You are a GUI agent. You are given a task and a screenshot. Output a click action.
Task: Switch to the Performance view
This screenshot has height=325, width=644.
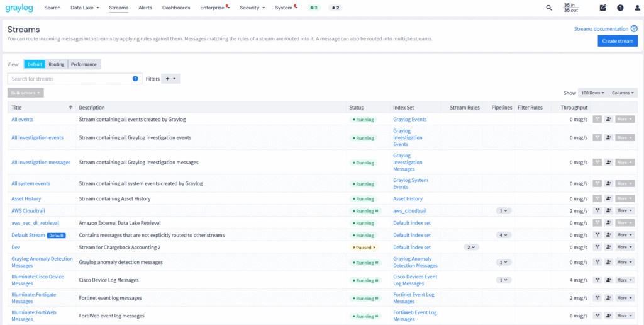[84, 64]
